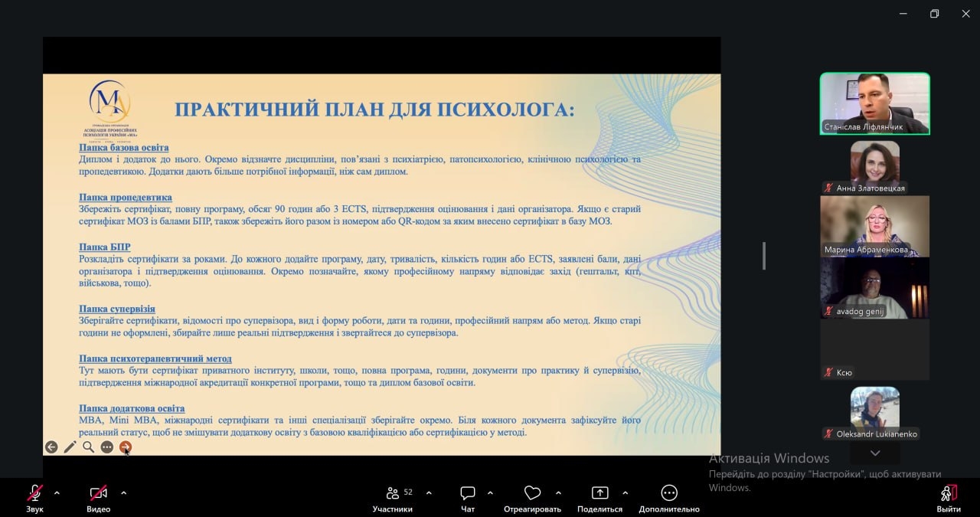Expand the arrow next to Чат
980x517 pixels.
coord(490,492)
